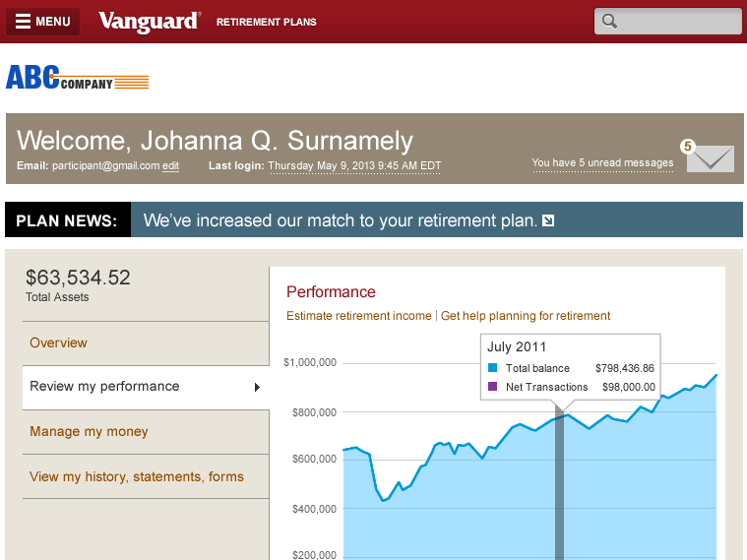Click the blue Total balance legend square

click(x=493, y=368)
